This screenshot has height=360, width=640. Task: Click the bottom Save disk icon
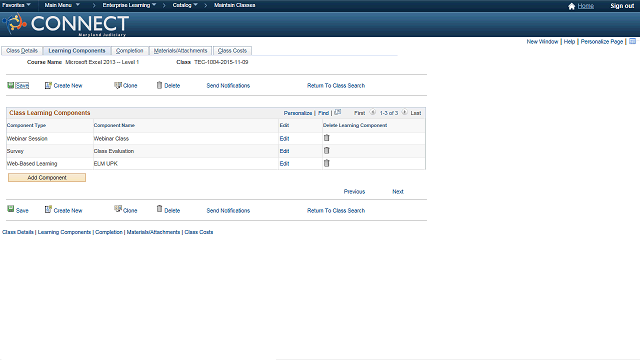click(11, 209)
